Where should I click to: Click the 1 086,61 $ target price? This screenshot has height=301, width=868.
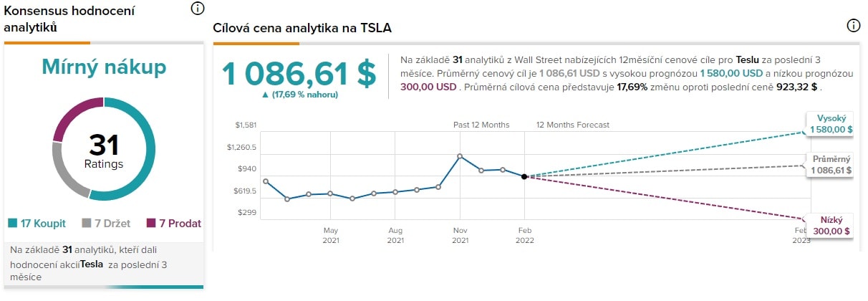[x=299, y=74]
